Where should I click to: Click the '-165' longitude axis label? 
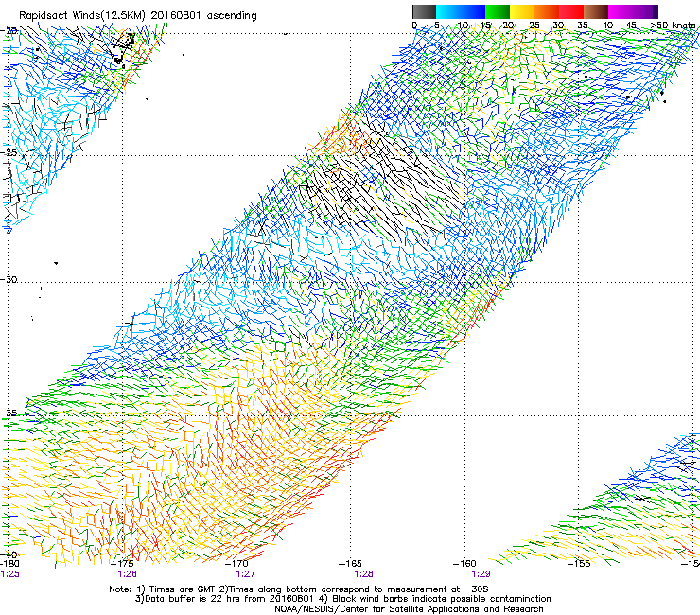point(351,563)
